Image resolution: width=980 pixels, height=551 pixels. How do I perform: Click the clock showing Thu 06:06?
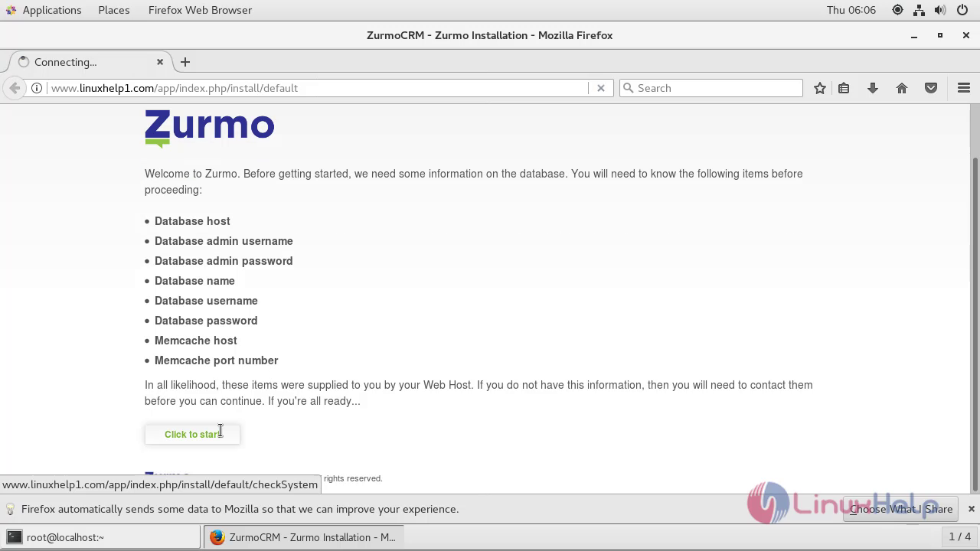pos(851,10)
